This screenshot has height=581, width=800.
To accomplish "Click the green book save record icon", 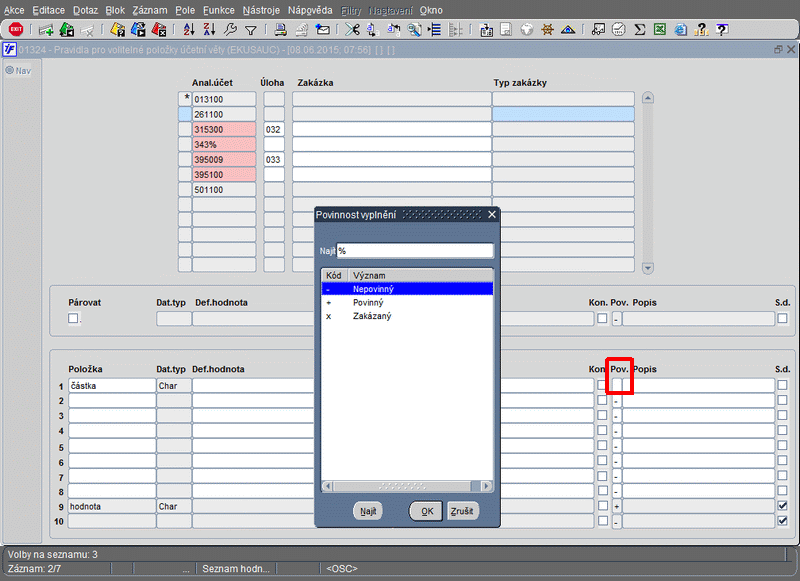I will click(67, 30).
